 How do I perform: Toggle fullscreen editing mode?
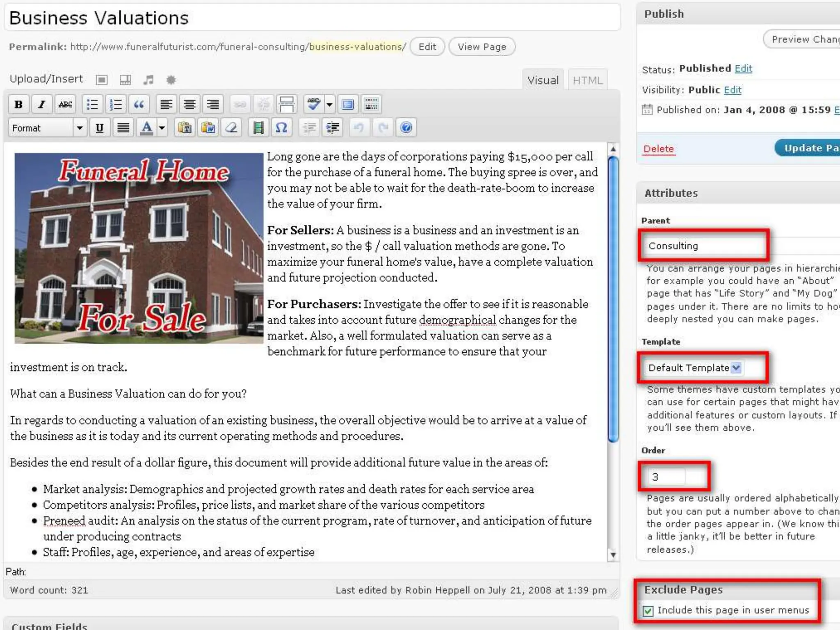(x=348, y=105)
